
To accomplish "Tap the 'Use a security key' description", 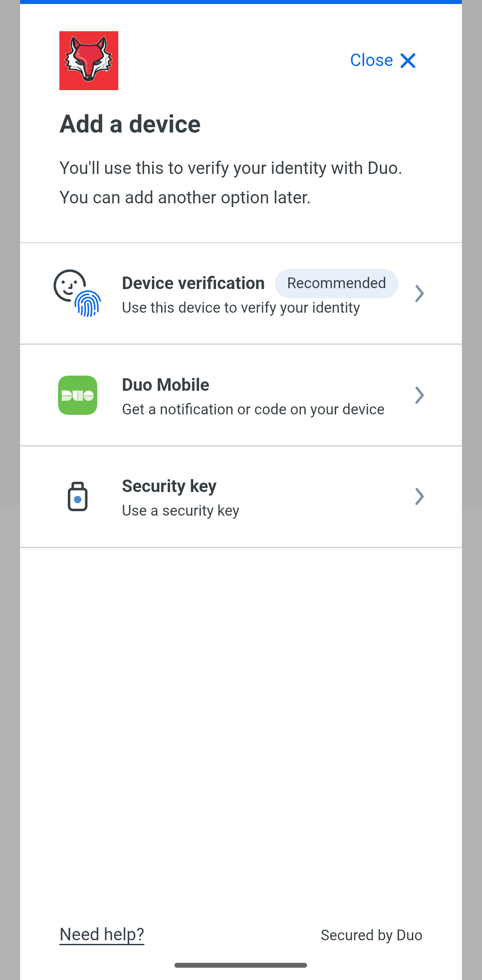I will [181, 511].
